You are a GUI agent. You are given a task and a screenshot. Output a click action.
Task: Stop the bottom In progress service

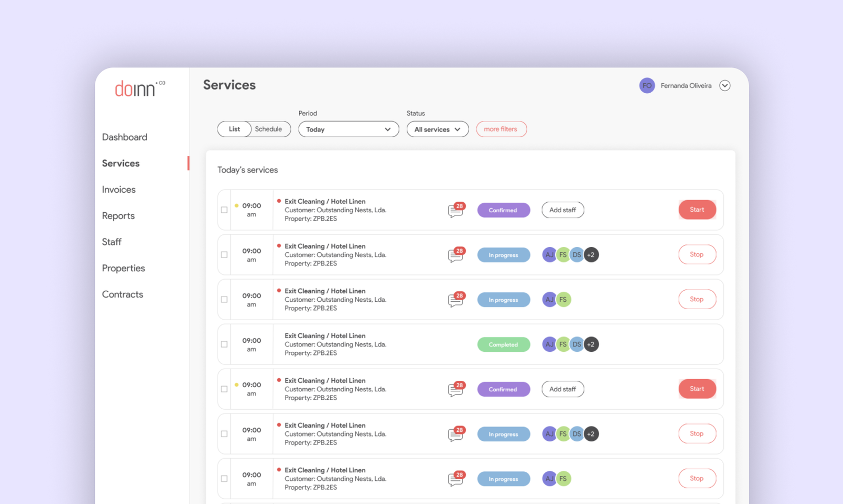[697, 478]
